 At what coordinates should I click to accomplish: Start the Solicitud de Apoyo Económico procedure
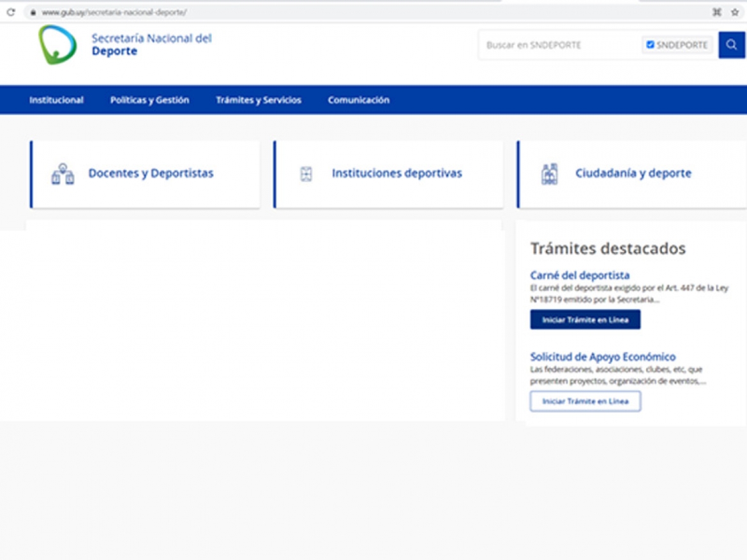click(x=585, y=402)
